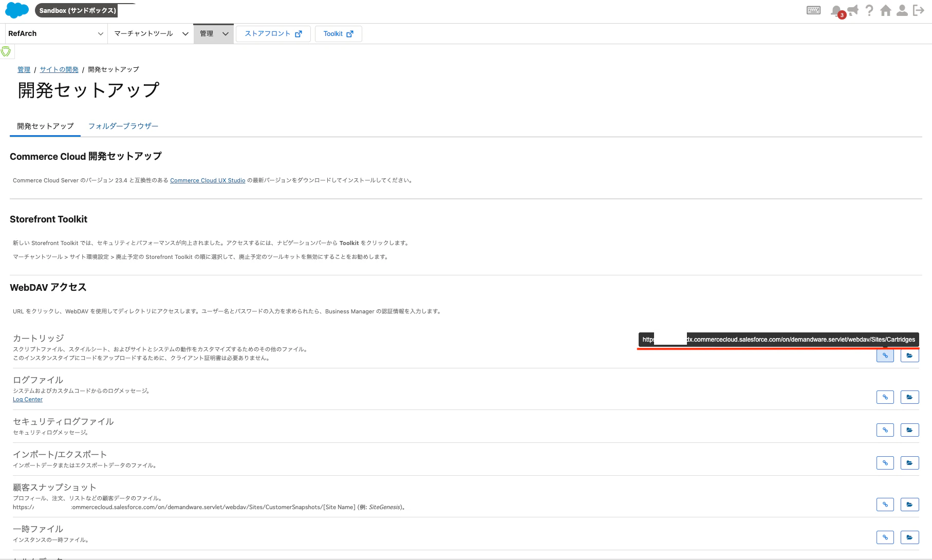Open the マーチャントツール menu dropdown

pos(151,33)
